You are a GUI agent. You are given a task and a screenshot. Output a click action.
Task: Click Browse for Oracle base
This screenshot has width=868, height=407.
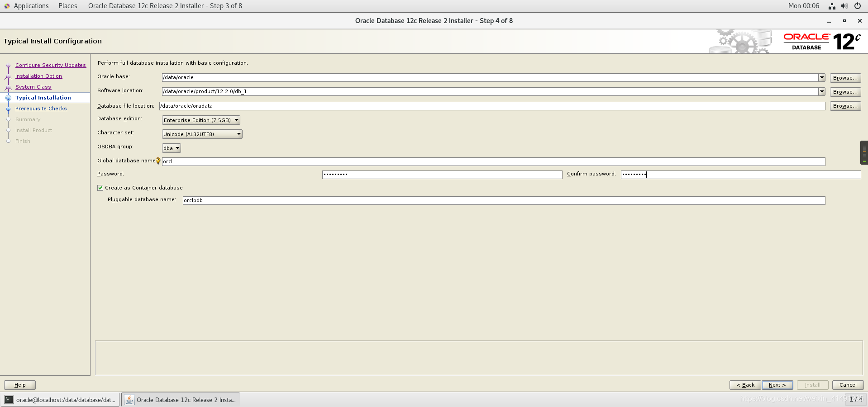pos(845,78)
